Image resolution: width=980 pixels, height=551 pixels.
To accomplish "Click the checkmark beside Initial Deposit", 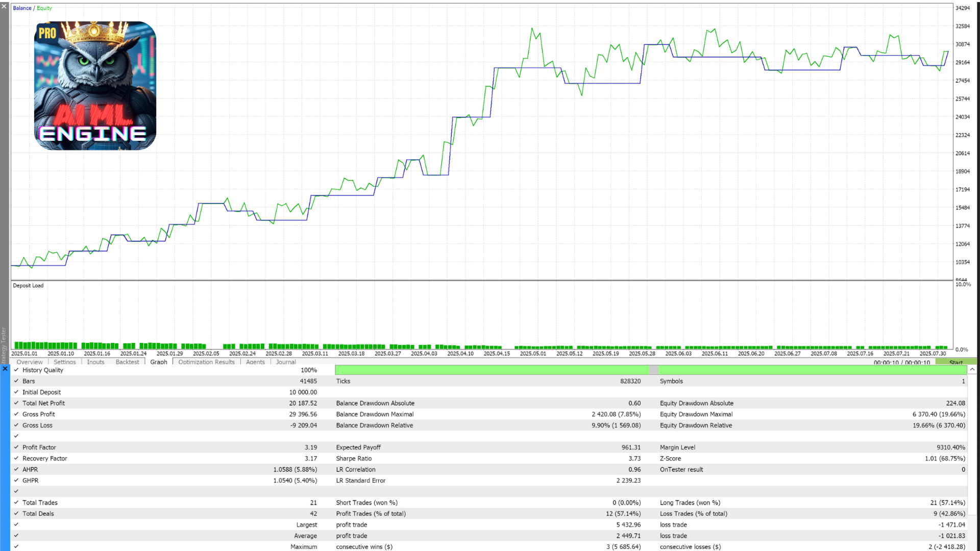I will click(16, 392).
